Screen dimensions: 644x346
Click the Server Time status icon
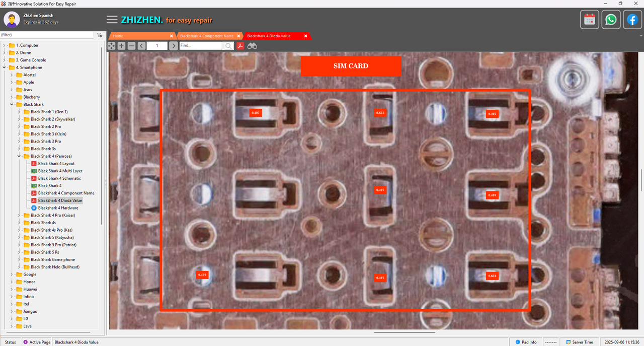tap(568, 342)
